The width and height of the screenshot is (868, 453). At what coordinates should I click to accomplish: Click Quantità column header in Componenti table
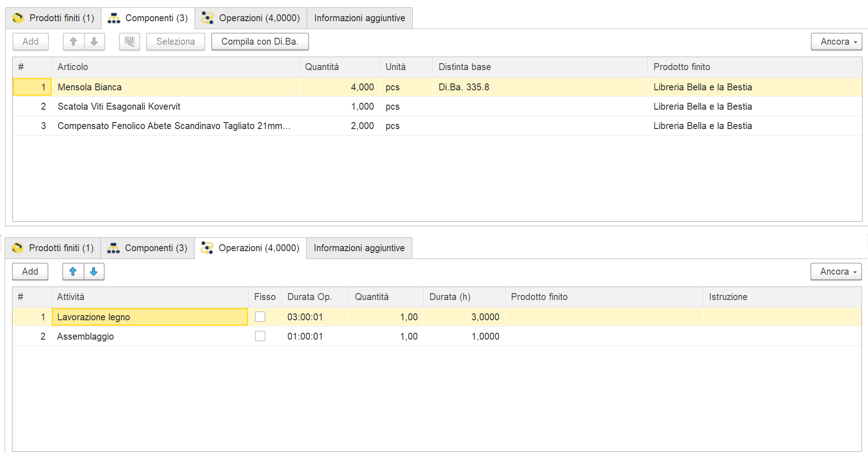[339, 67]
